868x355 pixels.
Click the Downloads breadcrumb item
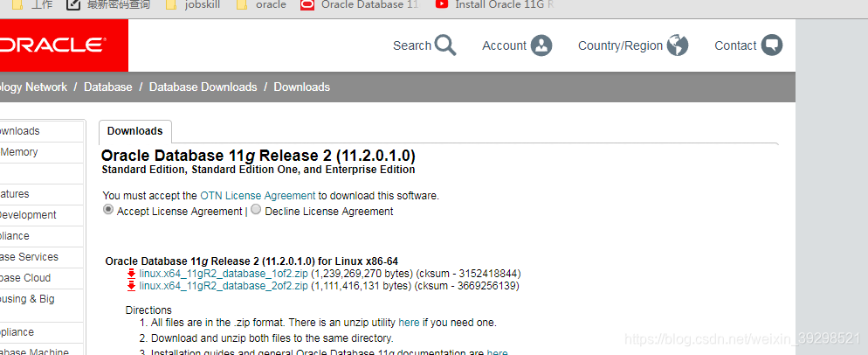[301, 87]
